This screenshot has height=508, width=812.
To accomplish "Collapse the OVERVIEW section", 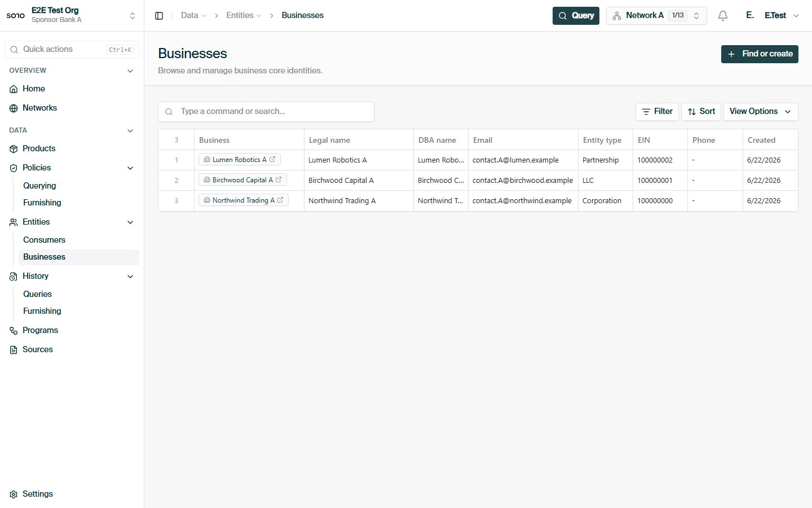I will [x=130, y=71].
